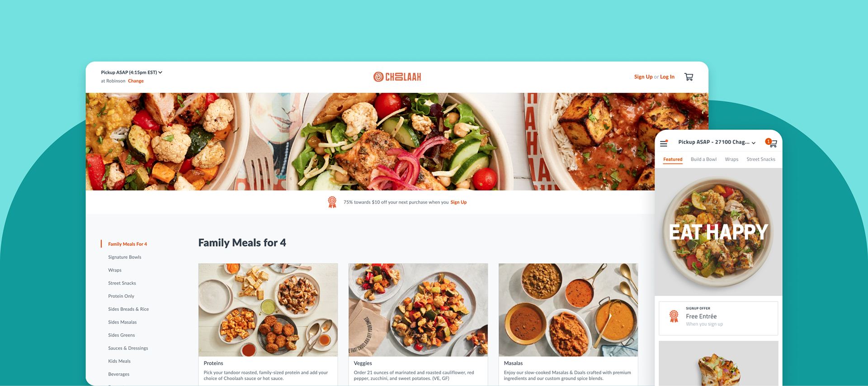Expand the Pickup ASAP time dropdown
The height and width of the screenshot is (386, 868).
[132, 72]
